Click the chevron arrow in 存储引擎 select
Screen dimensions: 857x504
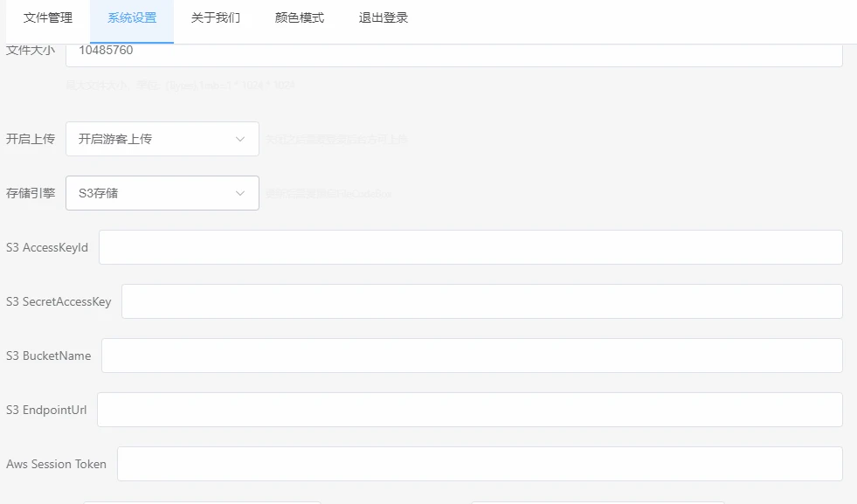tap(240, 193)
